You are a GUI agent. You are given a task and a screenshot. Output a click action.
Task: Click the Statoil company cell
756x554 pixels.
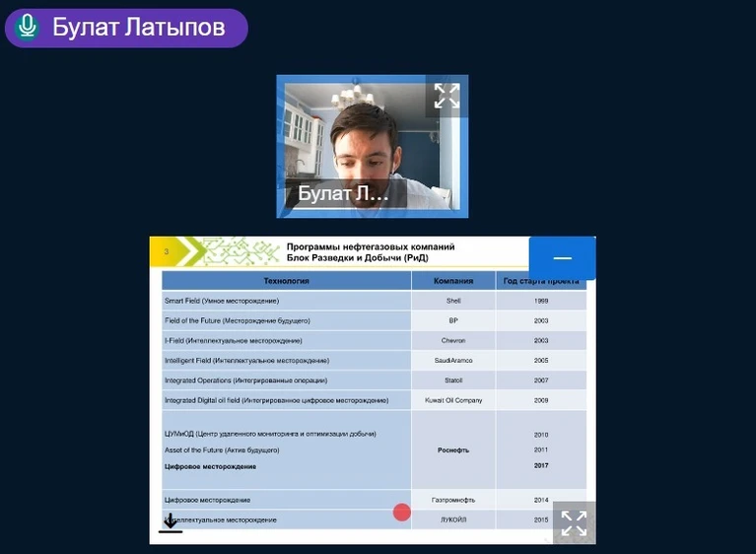pos(453,381)
